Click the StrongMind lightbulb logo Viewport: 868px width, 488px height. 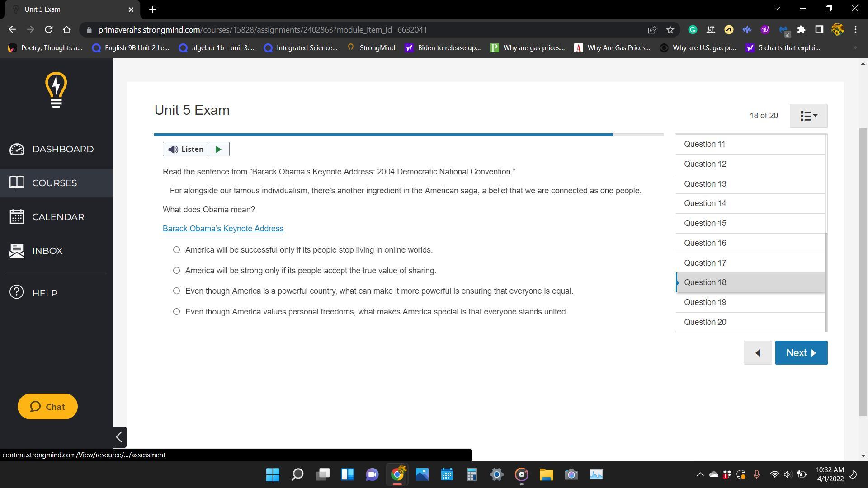56,90
